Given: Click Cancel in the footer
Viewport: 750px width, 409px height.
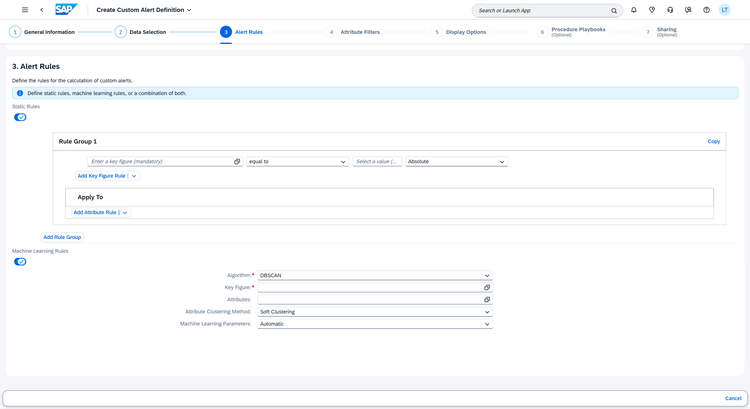Looking at the screenshot, I should coord(733,398).
